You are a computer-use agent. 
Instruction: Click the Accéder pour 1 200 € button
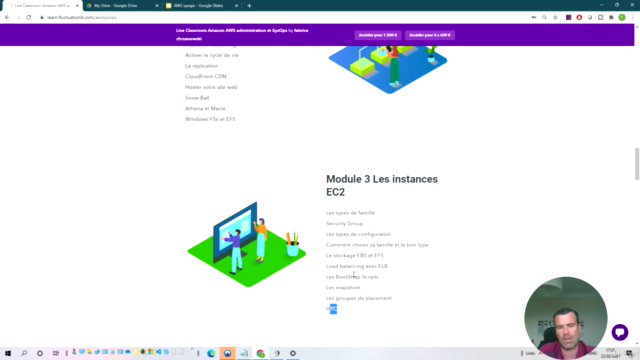pos(378,35)
